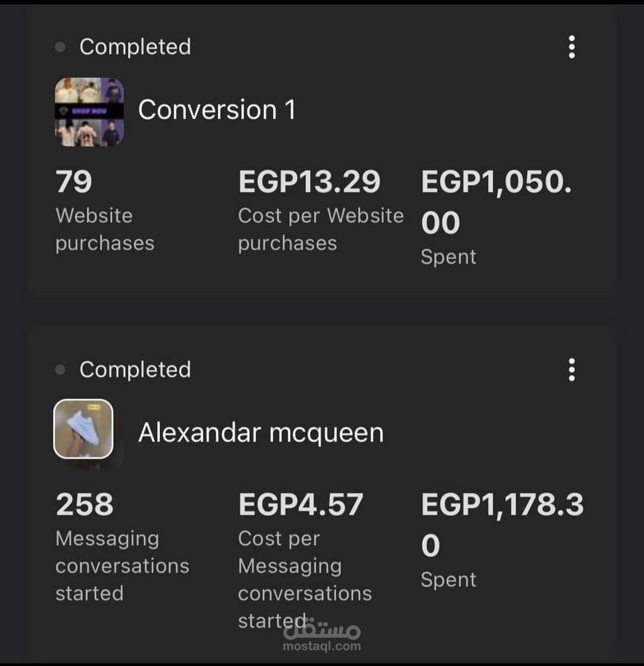
Task: Click the 258 conversations count
Action: 84,504
